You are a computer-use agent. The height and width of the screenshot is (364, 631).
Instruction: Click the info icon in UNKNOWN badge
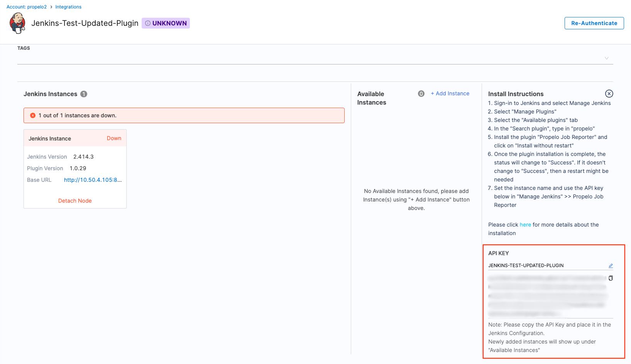click(147, 23)
